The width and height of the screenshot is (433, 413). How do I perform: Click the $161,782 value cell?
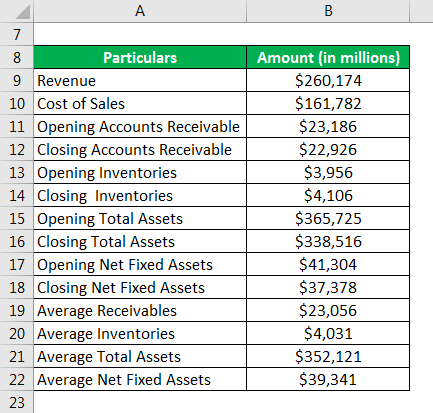(328, 103)
